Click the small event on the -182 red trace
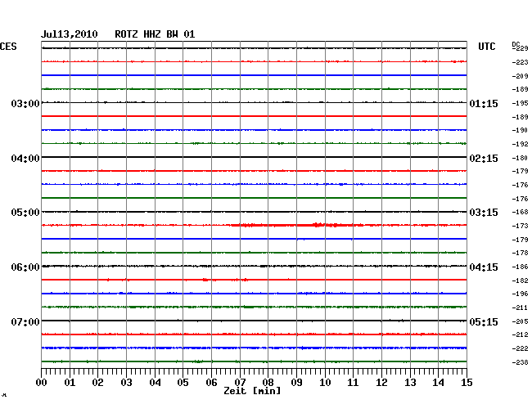Image resolution: width=532 pixels, height=404 pixels. coord(205,280)
